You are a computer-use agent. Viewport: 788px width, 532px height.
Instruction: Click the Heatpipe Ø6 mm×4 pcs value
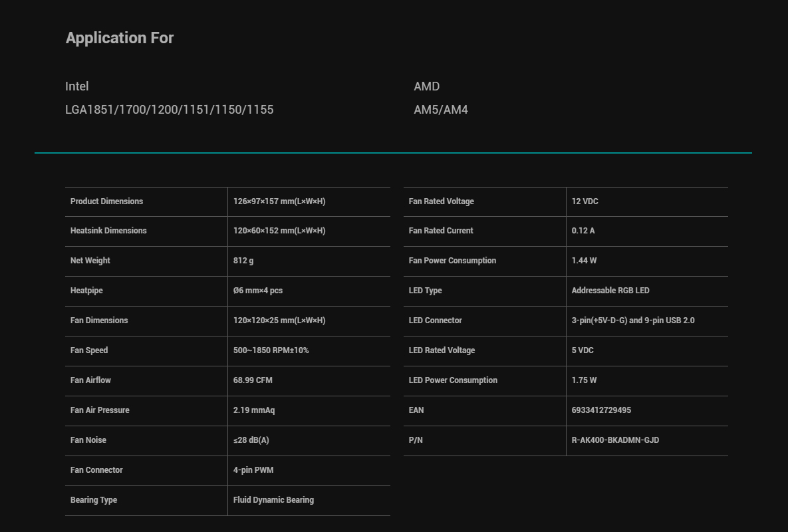pos(258,291)
